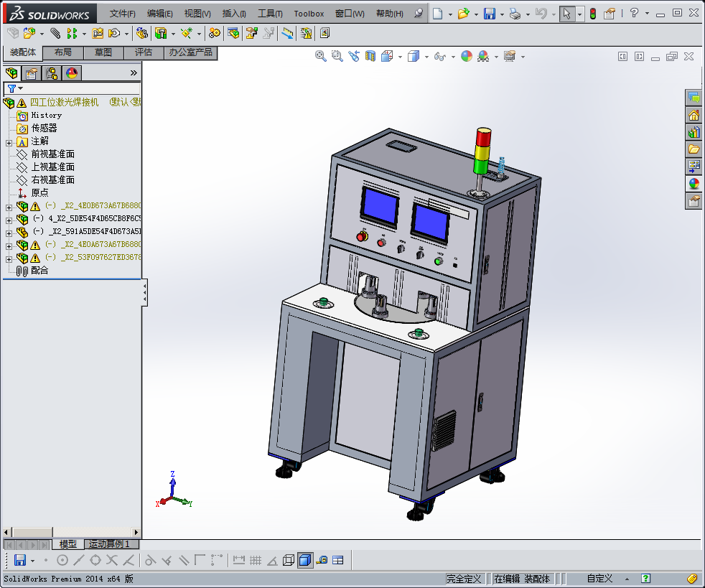Click the Edit Appearance color ball icon

click(x=467, y=56)
